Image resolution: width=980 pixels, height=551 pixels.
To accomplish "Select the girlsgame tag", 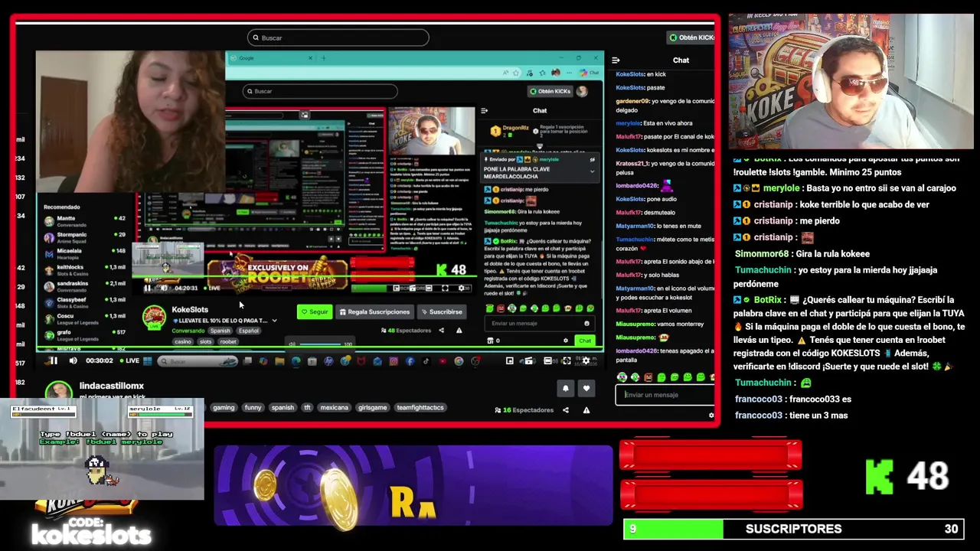I will click(x=372, y=408).
